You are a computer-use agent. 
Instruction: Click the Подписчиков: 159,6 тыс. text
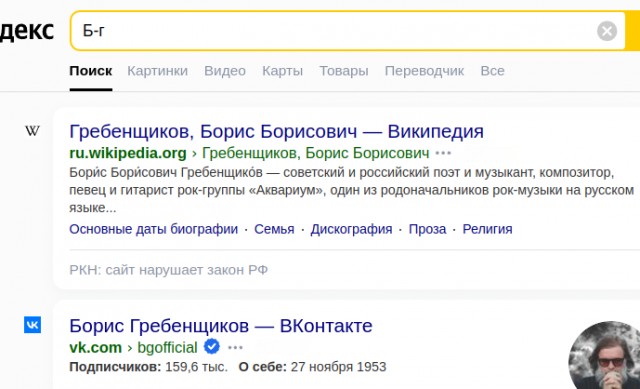tap(149, 367)
